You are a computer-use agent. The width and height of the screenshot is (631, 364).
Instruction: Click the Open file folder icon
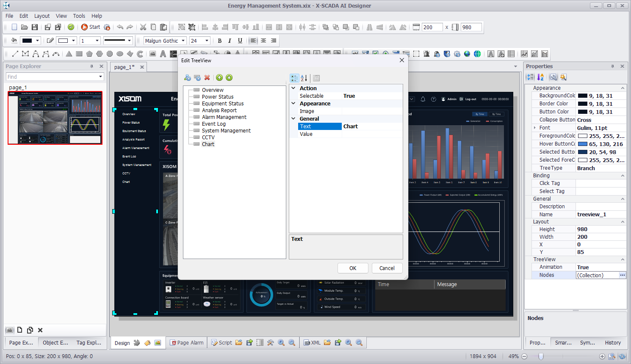(25, 27)
